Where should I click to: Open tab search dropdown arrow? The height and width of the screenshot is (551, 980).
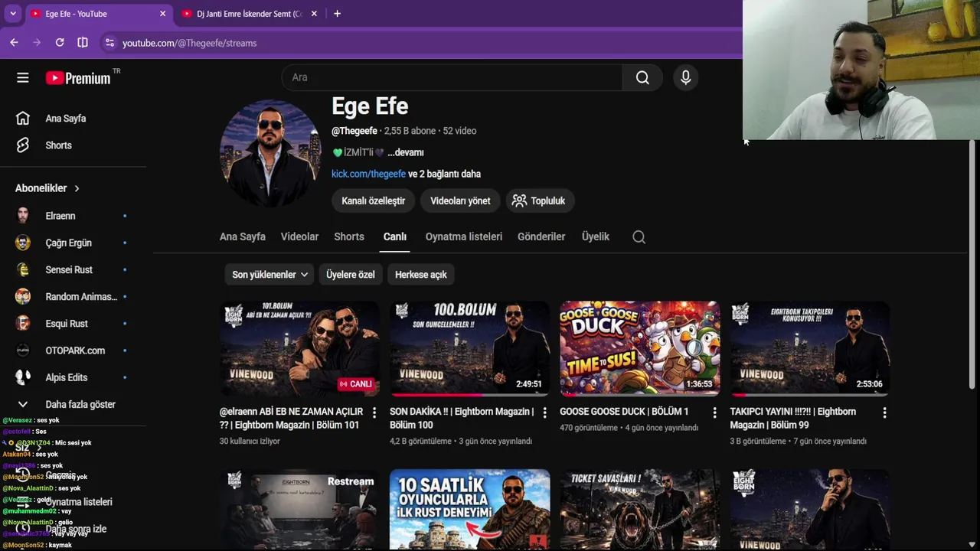tap(13, 14)
